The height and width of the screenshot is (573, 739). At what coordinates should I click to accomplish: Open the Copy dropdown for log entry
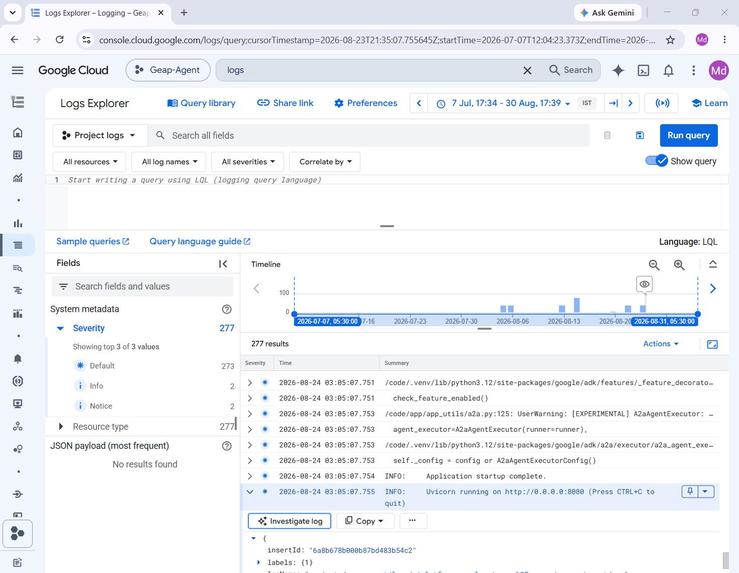[365, 521]
